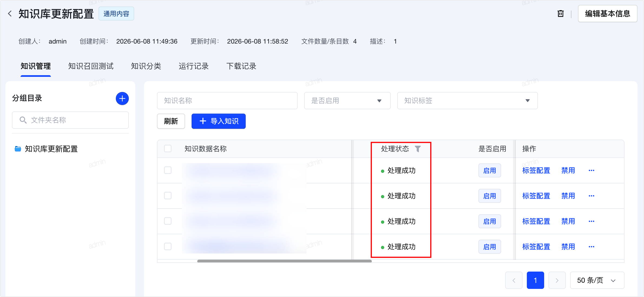The image size is (644, 297).
Task: Switch to the 知识分类 tab
Action: (x=146, y=66)
